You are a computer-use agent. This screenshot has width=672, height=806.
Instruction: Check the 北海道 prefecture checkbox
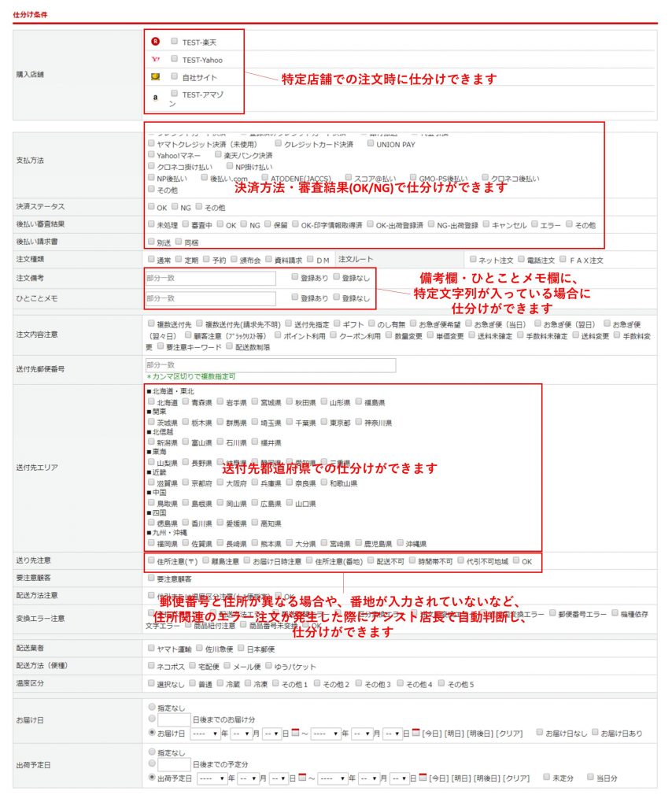tap(151, 401)
